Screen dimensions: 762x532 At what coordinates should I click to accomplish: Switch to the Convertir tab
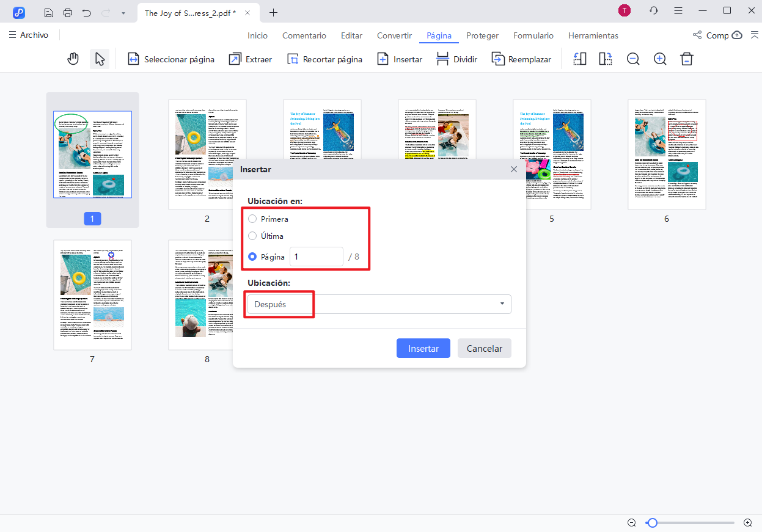pyautogui.click(x=394, y=35)
